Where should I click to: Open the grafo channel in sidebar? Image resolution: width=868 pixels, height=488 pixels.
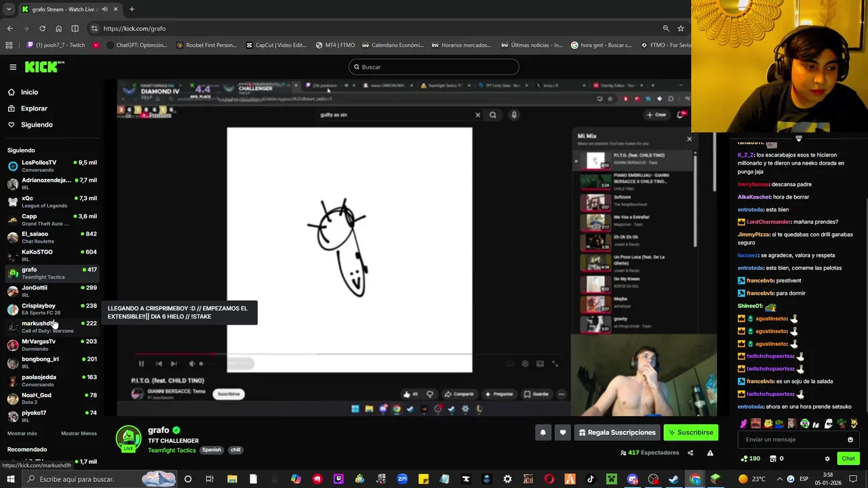(x=52, y=273)
